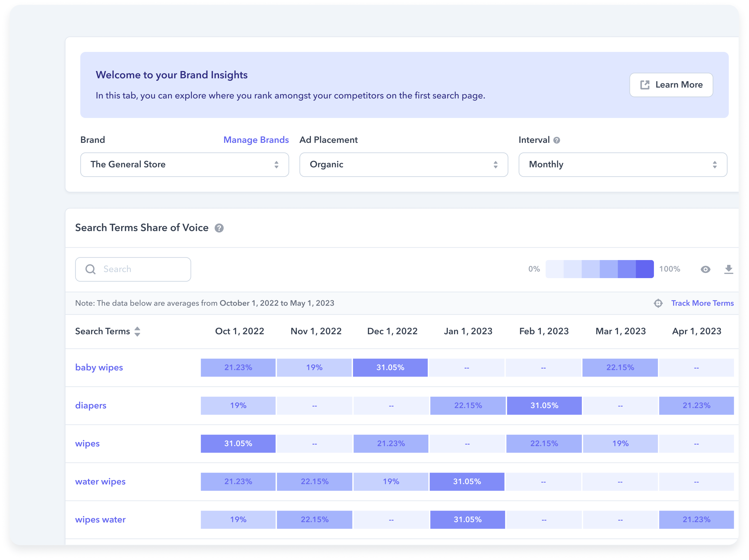Click the download icon to export data
749x560 pixels.
(729, 269)
